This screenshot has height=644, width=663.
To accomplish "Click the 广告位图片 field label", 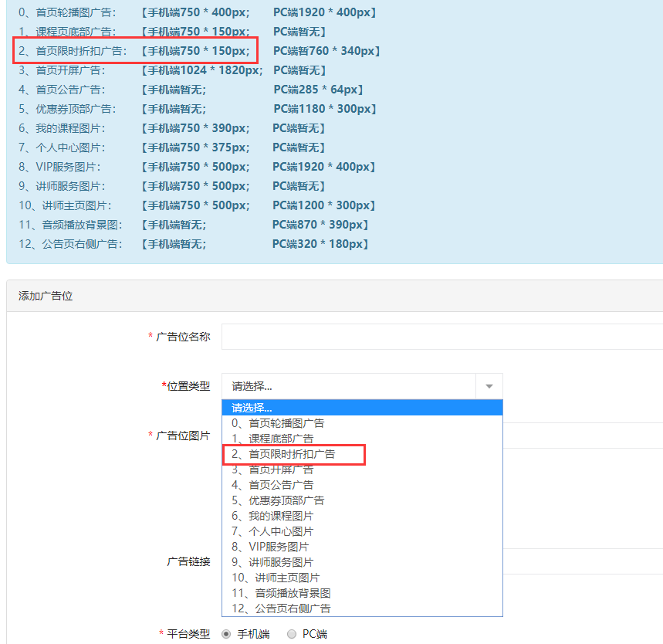I will tap(183, 436).
